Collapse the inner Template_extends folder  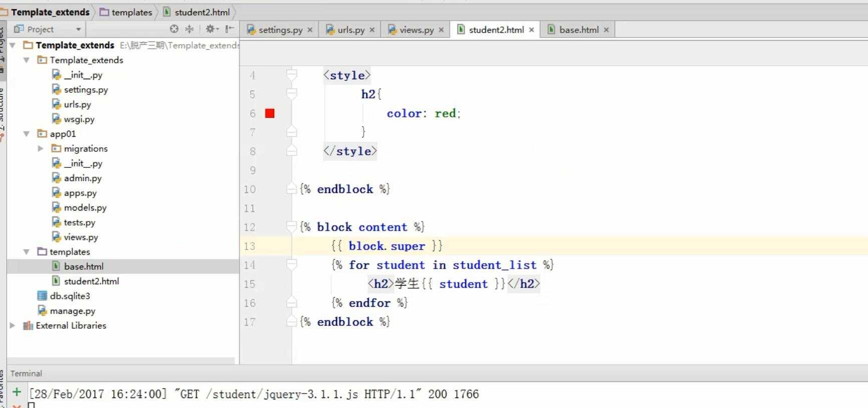coord(27,60)
